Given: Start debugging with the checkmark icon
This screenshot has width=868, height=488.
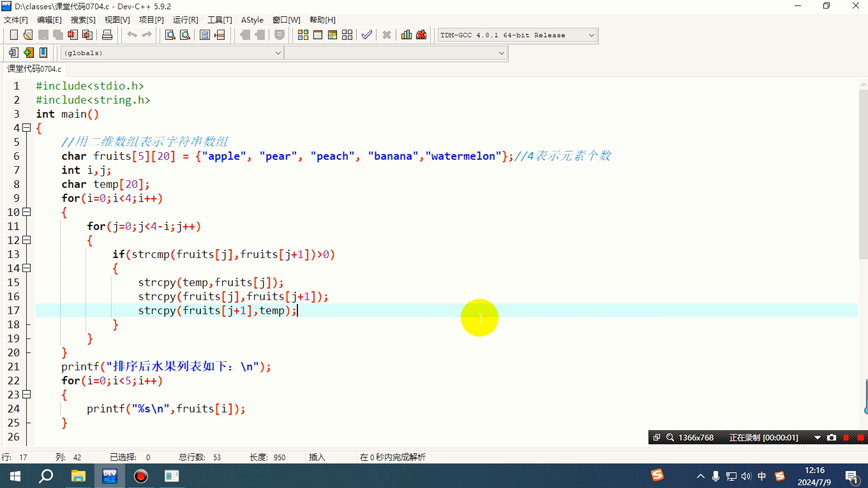Looking at the screenshot, I should pyautogui.click(x=367, y=35).
